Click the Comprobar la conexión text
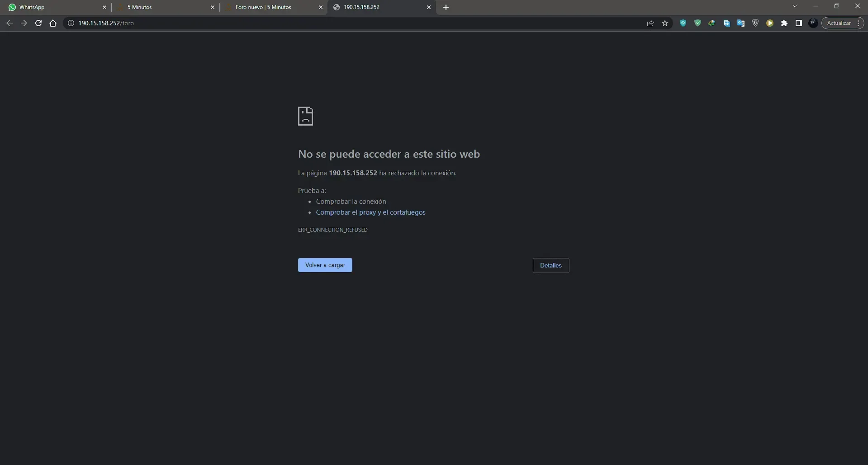The image size is (868, 465). point(351,202)
